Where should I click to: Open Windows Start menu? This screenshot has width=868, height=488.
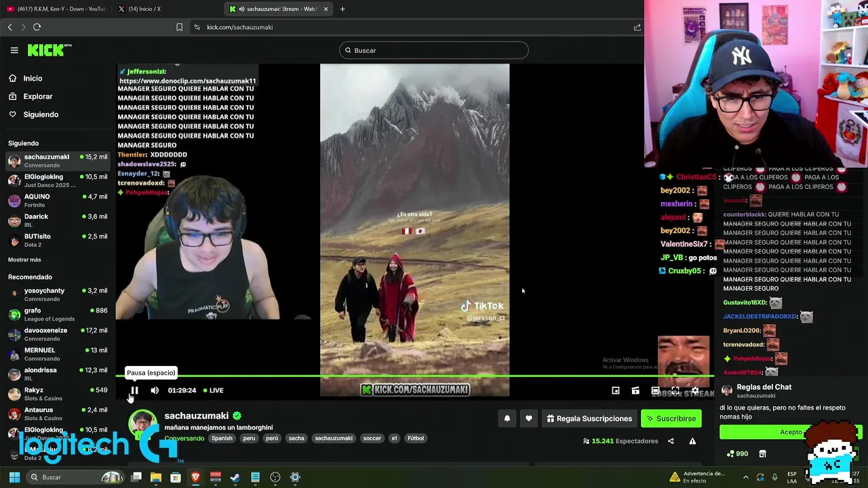coord(14,477)
